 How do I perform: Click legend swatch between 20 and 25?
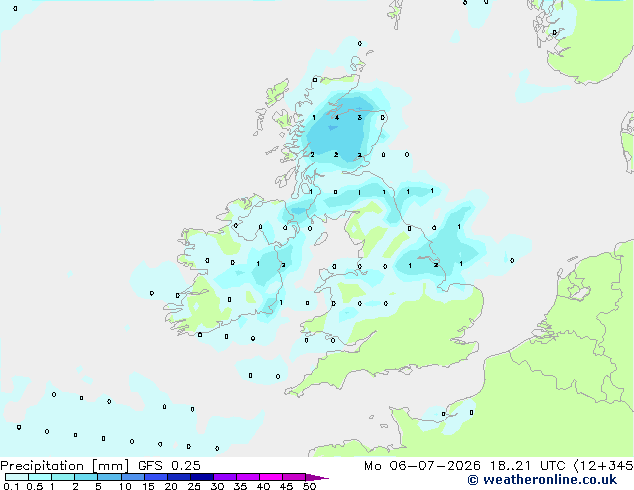click(179, 477)
